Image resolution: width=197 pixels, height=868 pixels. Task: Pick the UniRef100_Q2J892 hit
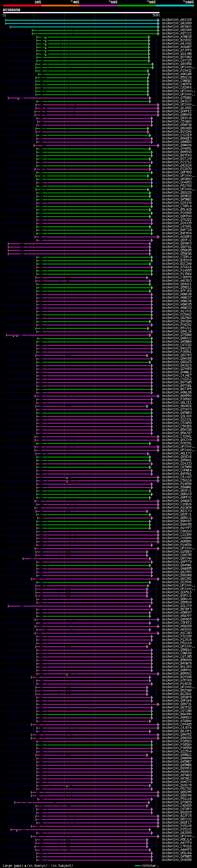[177, 108]
